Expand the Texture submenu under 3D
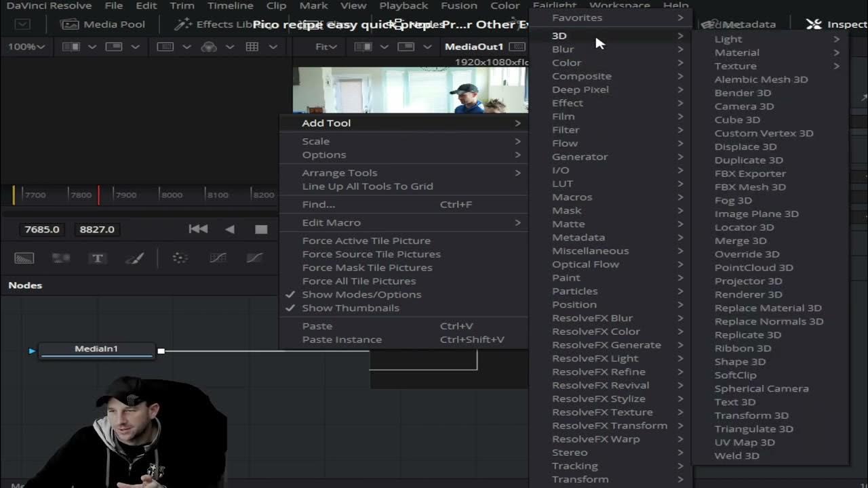Screen dimensions: 868x488 pos(770,66)
